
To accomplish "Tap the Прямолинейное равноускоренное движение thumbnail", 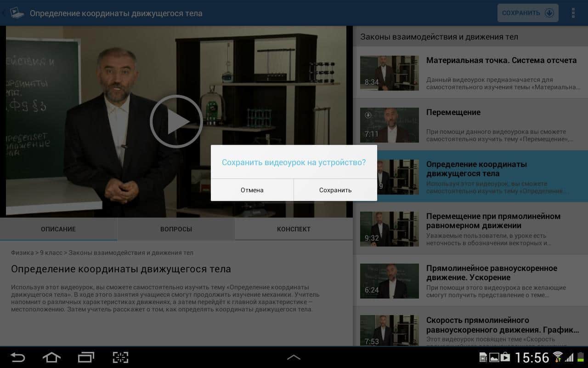I will tap(389, 281).
